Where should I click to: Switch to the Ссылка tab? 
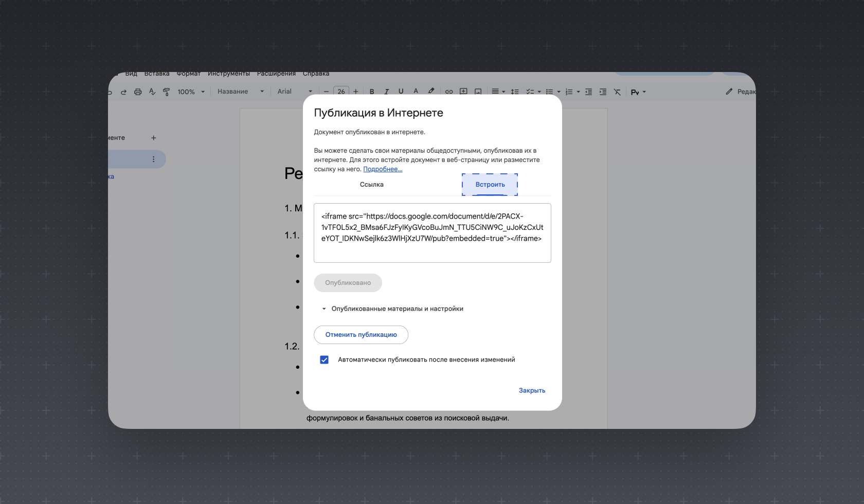point(372,185)
